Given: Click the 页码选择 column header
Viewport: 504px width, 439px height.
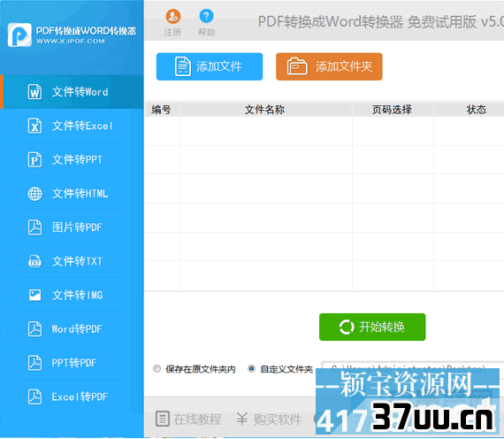Looking at the screenshot, I should click(x=392, y=110).
